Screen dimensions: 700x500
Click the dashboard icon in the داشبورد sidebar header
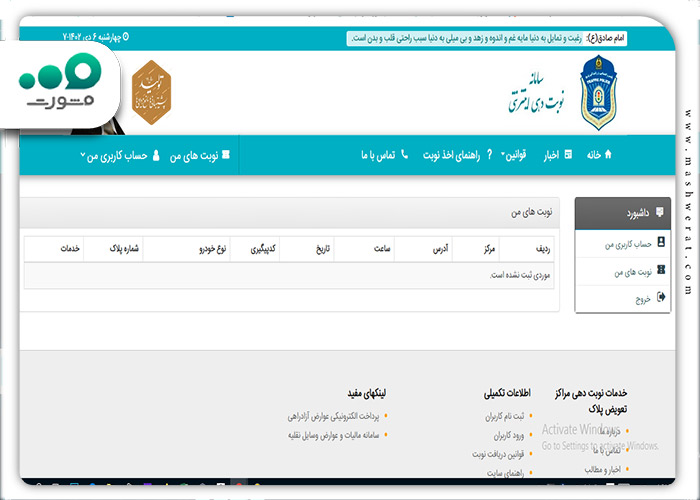click(x=659, y=212)
